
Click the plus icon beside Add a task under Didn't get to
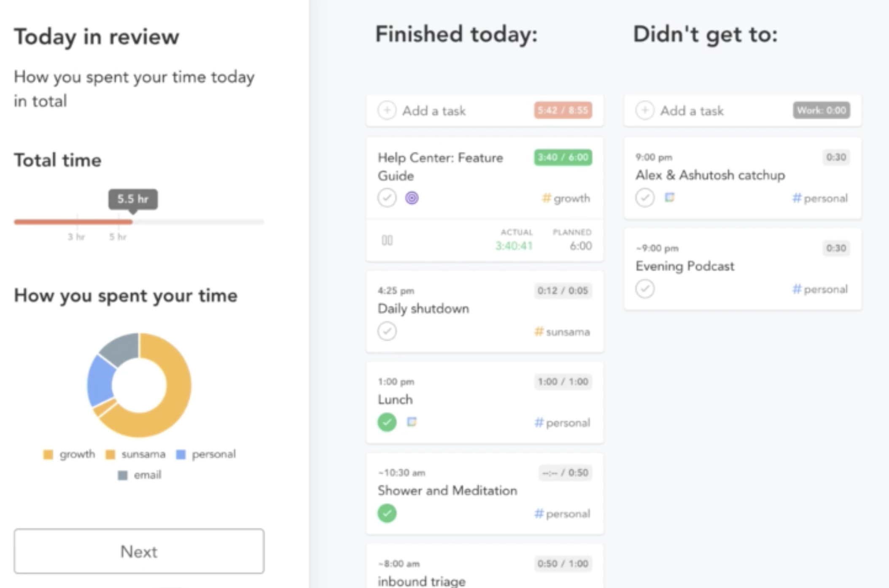click(x=645, y=111)
